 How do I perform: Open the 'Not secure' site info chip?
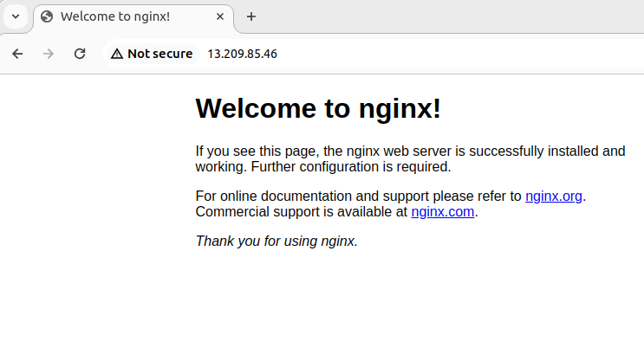pos(152,54)
